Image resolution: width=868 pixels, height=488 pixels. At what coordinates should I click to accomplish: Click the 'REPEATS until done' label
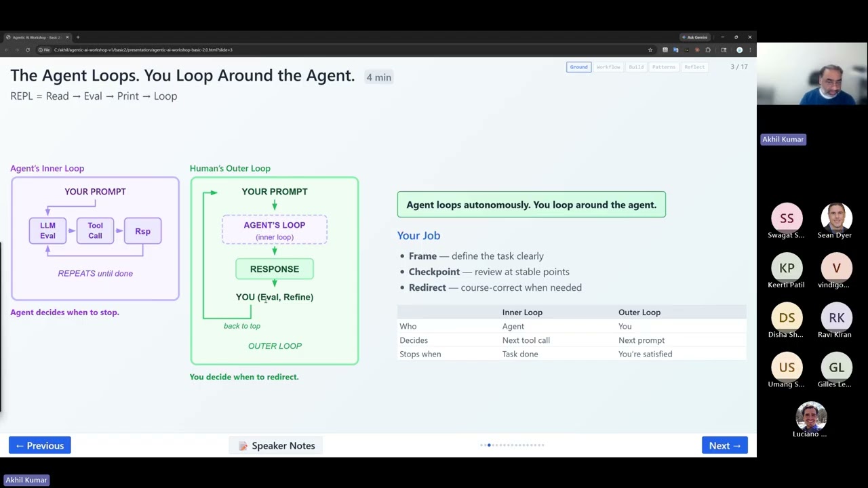[95, 273]
